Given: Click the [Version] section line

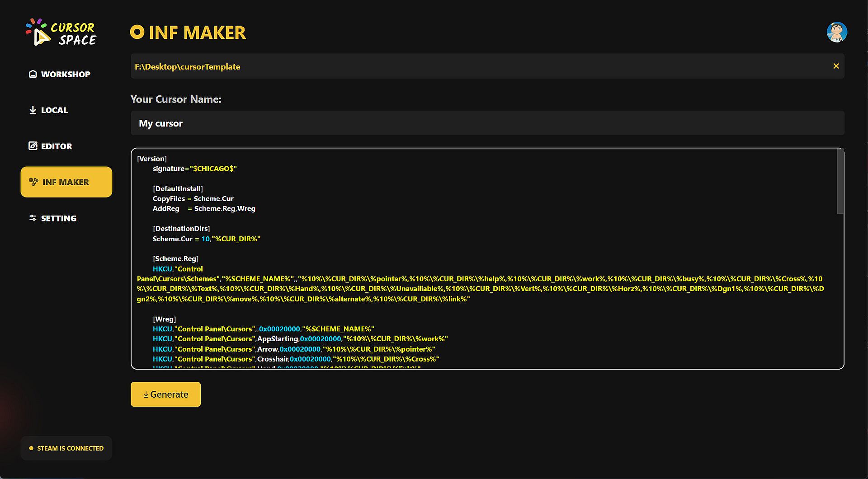Looking at the screenshot, I should pyautogui.click(x=152, y=159).
